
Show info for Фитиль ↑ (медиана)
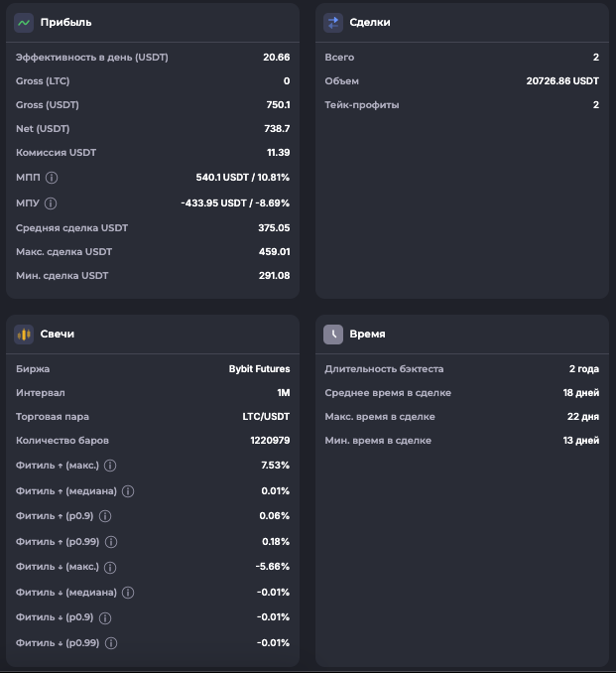coord(128,491)
